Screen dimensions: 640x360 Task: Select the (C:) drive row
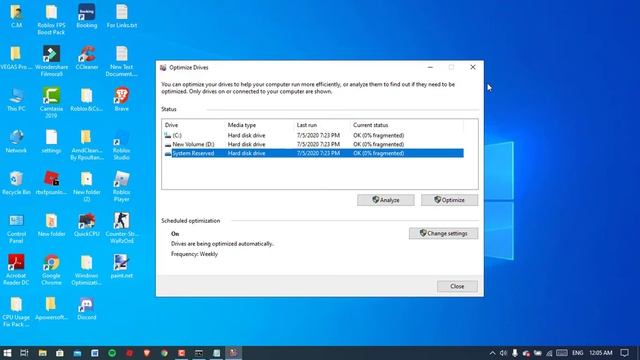(x=313, y=135)
